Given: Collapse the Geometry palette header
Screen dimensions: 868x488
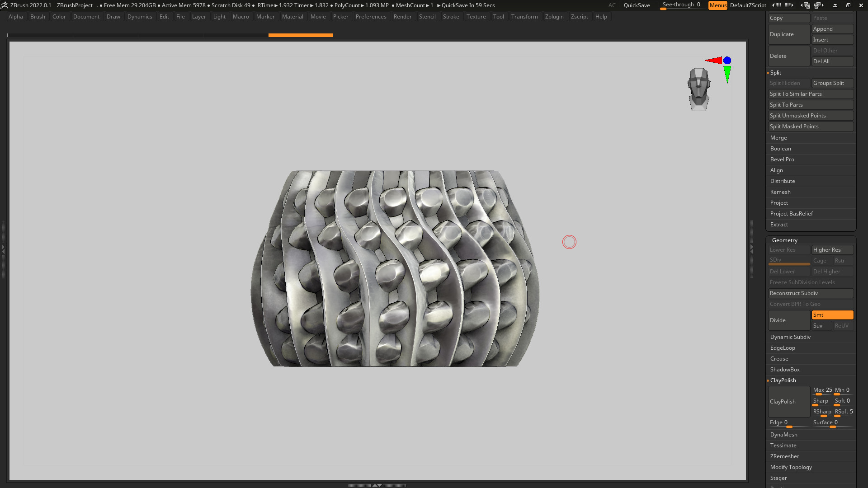Looking at the screenshot, I should coord(785,240).
